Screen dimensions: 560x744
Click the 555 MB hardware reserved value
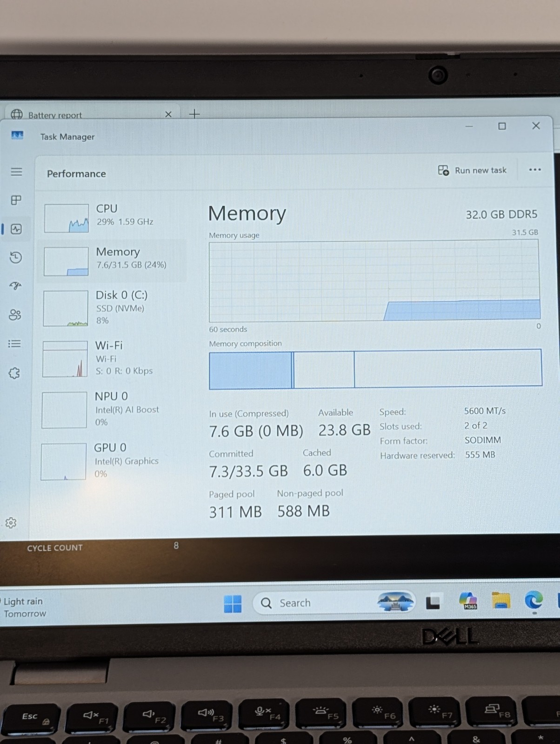[480, 455]
